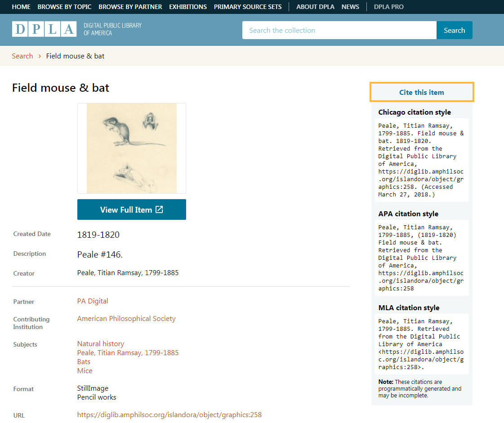Select Peale, Titian Ramsay subject link
Viewport: 504px width, 423px height.
tap(128, 353)
